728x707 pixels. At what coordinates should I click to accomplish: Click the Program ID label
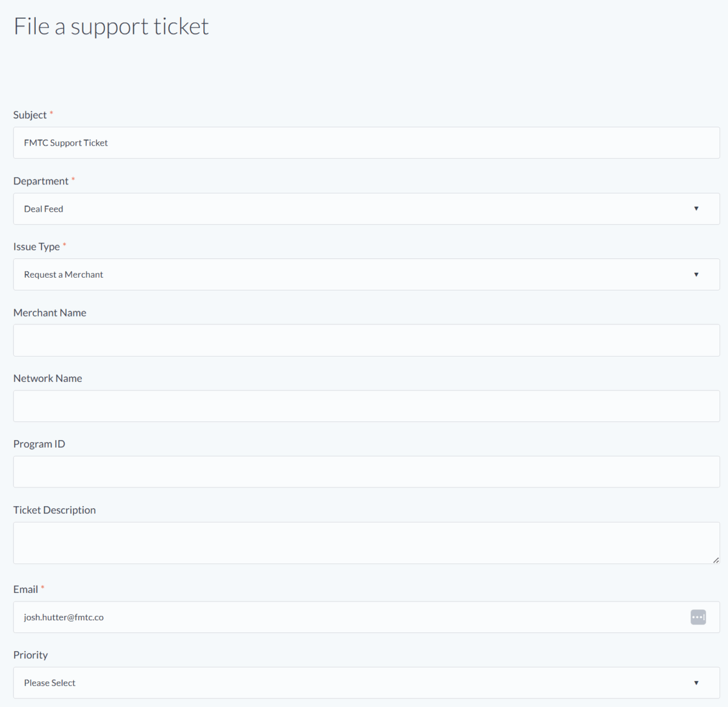click(x=39, y=444)
